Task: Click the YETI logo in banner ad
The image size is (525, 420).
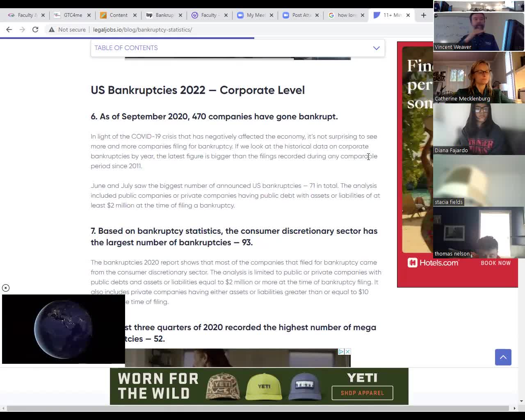Action: 362,377
